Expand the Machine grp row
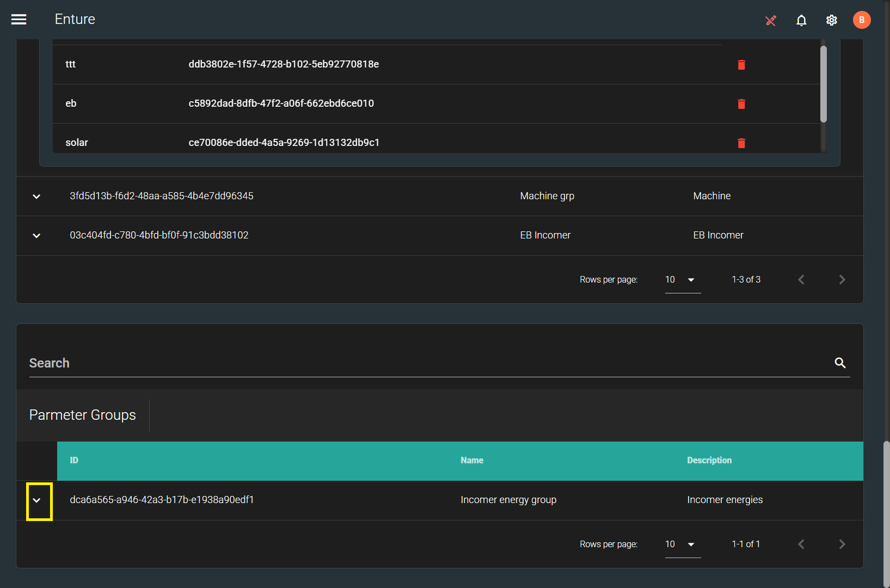 (36, 197)
